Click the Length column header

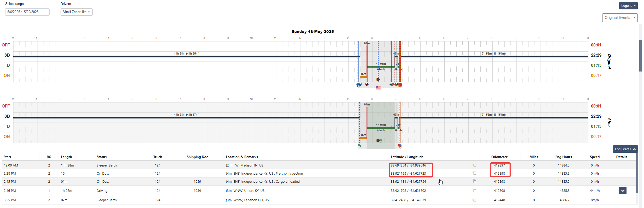(66, 157)
